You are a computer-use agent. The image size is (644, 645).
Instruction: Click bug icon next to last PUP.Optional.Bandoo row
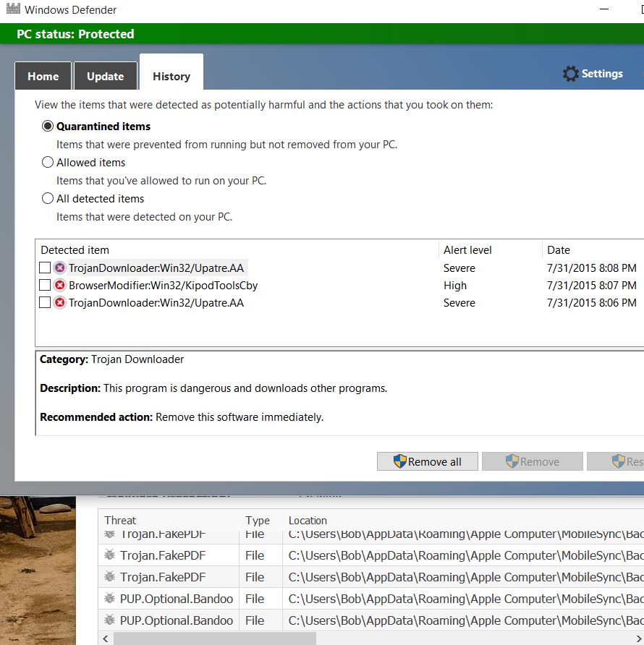109,620
